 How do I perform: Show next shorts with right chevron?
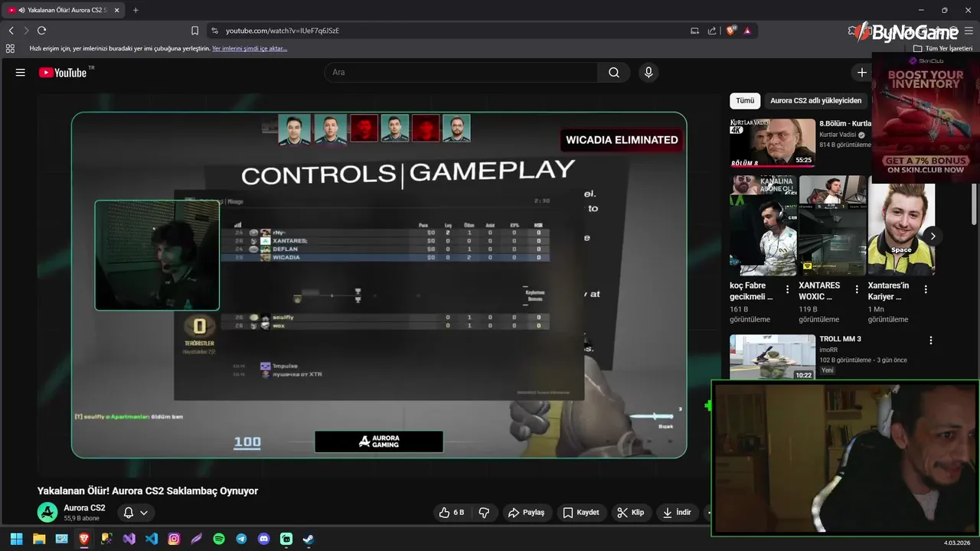tap(933, 236)
